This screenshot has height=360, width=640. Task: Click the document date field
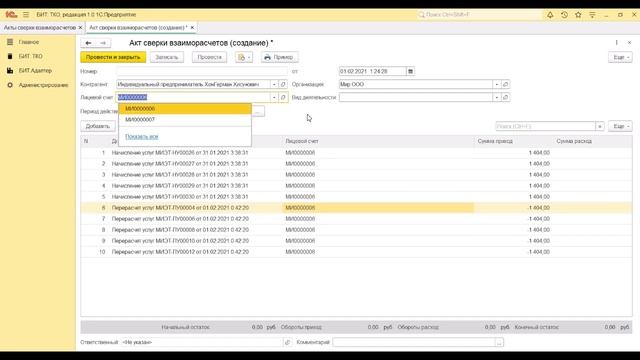click(372, 71)
